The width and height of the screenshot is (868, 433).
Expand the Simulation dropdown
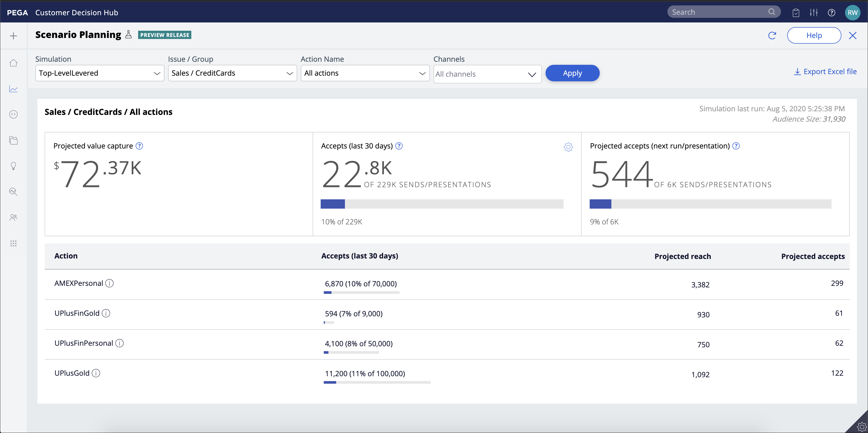click(99, 73)
